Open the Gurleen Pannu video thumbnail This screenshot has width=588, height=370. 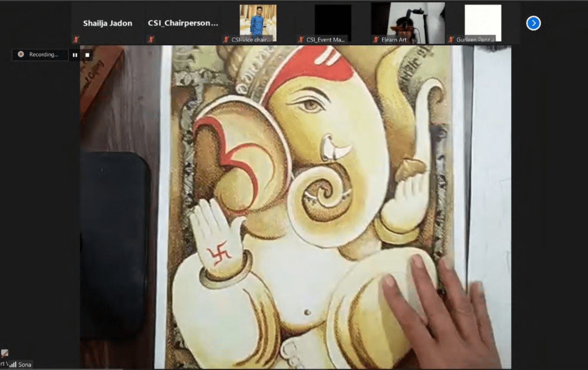[x=483, y=23]
